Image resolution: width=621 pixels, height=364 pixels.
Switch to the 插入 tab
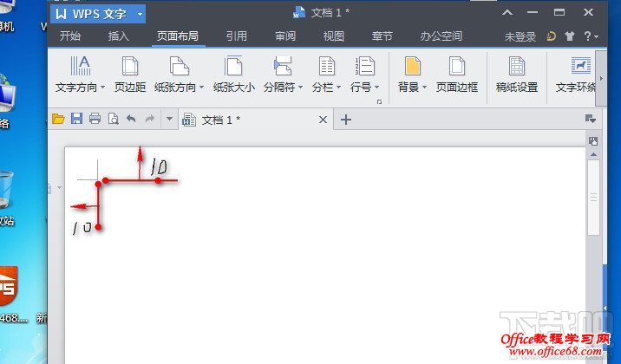click(x=119, y=36)
